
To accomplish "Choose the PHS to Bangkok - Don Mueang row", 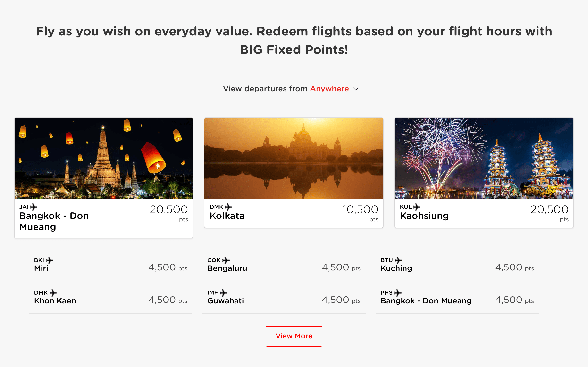I will point(457,297).
